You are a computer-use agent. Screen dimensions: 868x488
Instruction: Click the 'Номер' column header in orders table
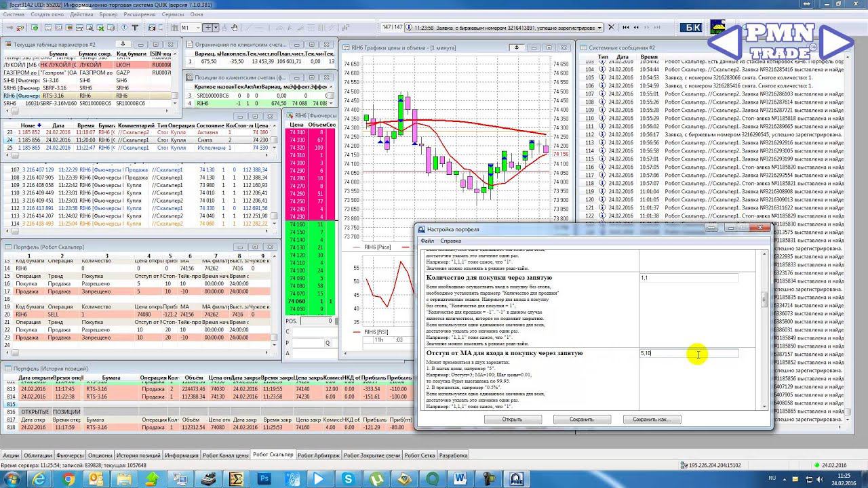pos(29,125)
